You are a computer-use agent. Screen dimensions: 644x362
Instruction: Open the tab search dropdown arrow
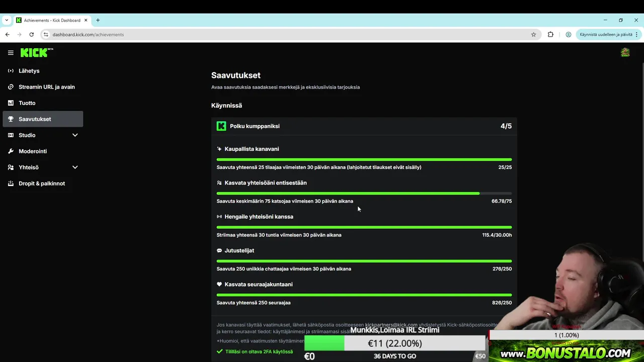click(7, 20)
